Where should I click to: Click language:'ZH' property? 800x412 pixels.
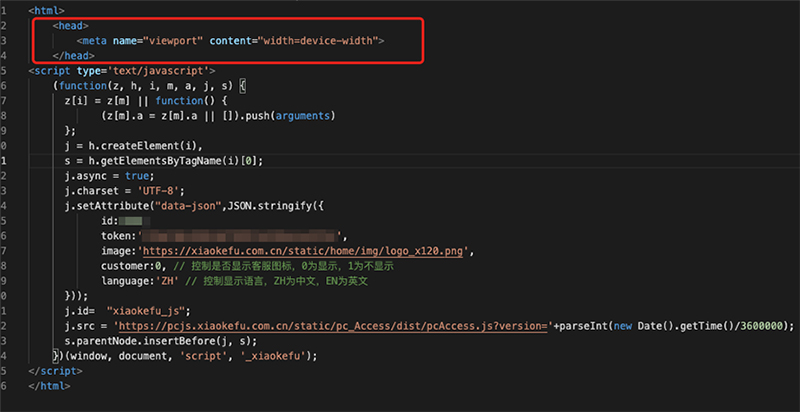pos(139,281)
